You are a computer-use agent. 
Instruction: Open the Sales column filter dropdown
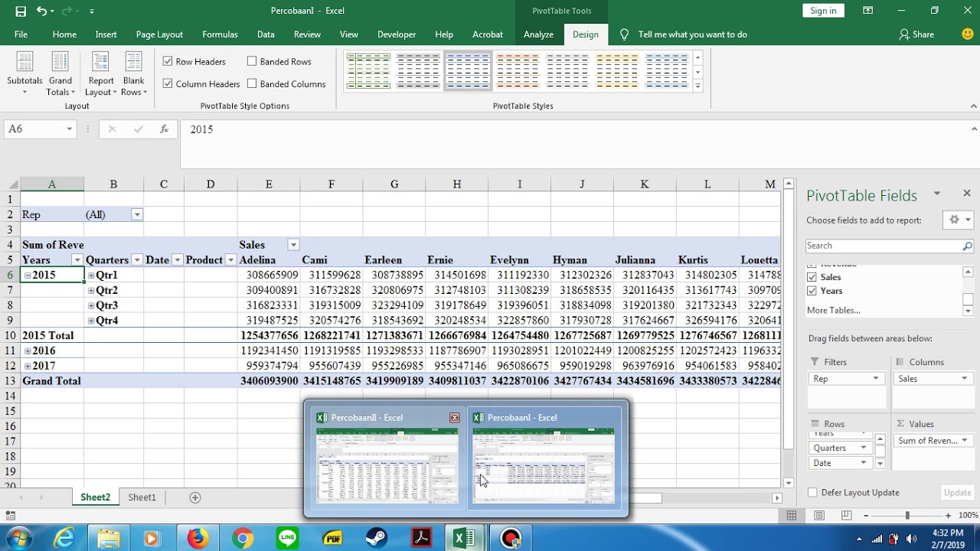pos(293,245)
